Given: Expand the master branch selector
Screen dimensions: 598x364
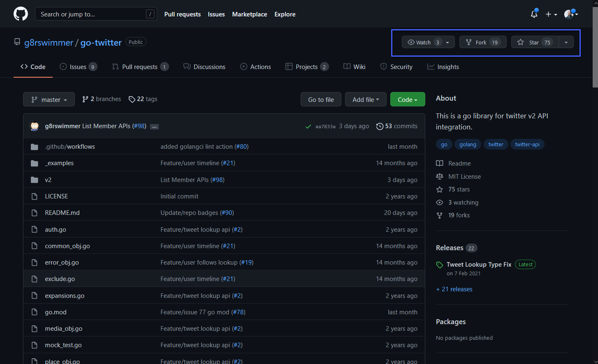Looking at the screenshot, I should click(49, 99).
